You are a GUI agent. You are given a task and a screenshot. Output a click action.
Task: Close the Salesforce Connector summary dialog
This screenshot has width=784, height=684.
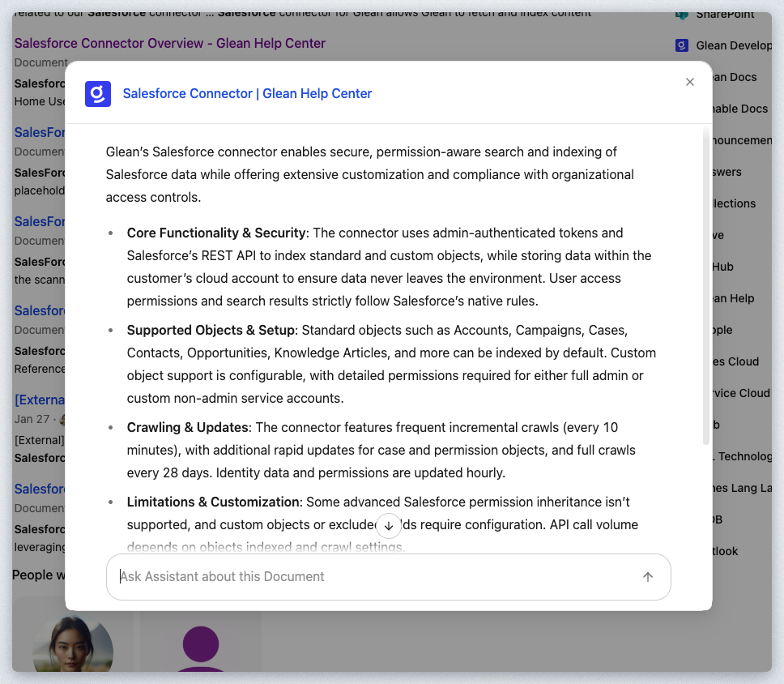690,82
